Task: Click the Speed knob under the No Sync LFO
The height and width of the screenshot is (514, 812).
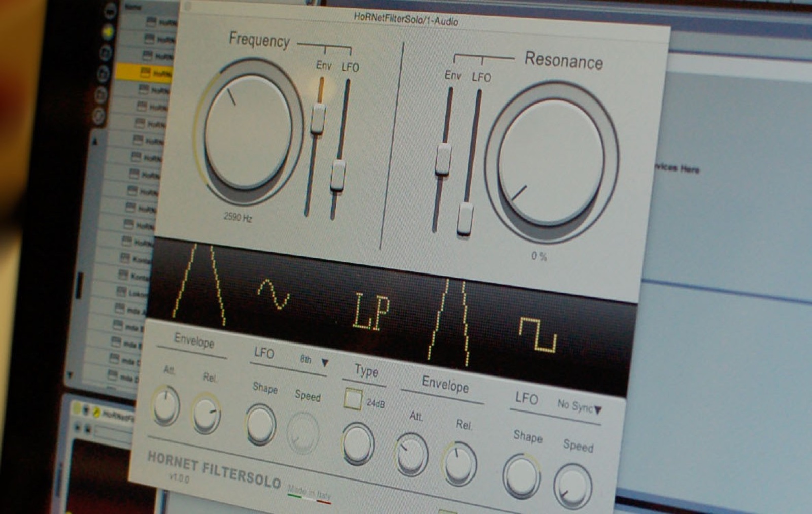Action: pyautogui.click(x=573, y=486)
